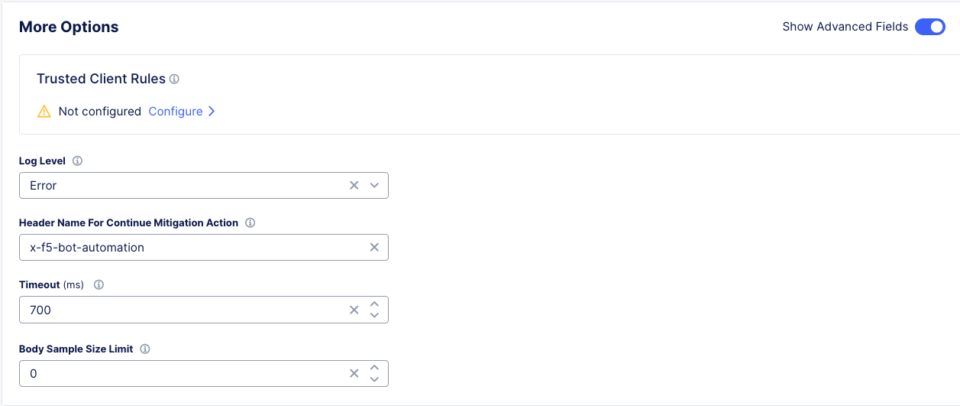Image resolution: width=960 pixels, height=406 pixels.
Task: Click the Configure link
Action: (176, 111)
